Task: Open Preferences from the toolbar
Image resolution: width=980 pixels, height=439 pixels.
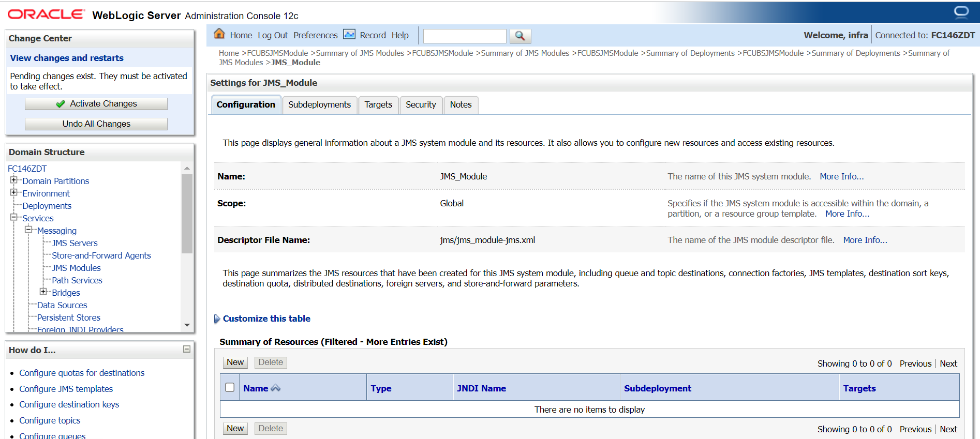Action: pos(316,35)
